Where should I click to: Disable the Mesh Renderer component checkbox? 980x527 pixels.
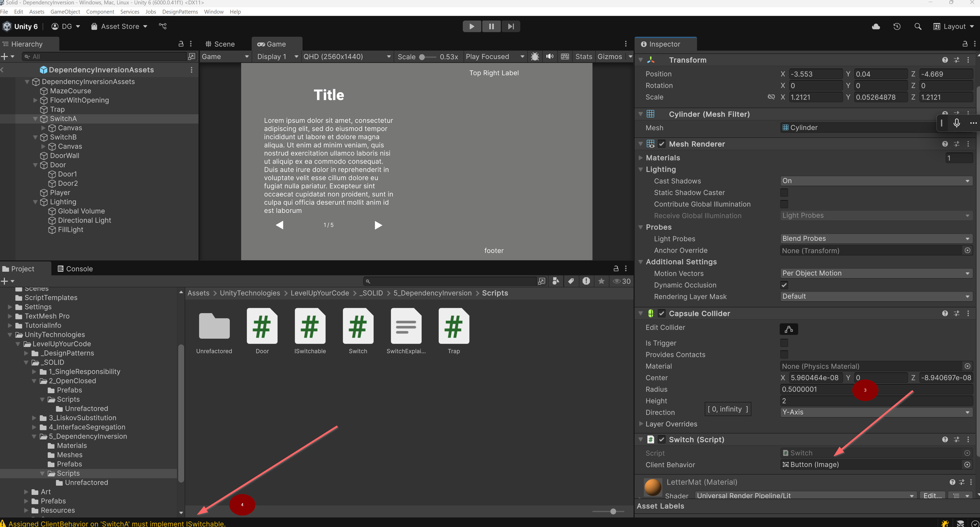tap(662, 144)
